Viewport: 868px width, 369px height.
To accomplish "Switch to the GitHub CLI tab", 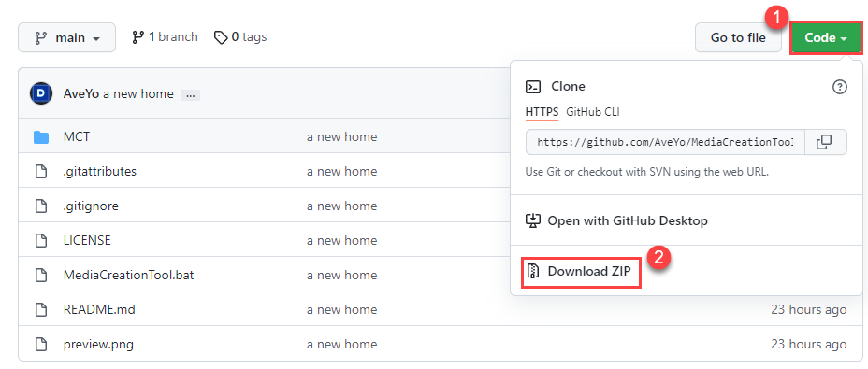I will [592, 112].
